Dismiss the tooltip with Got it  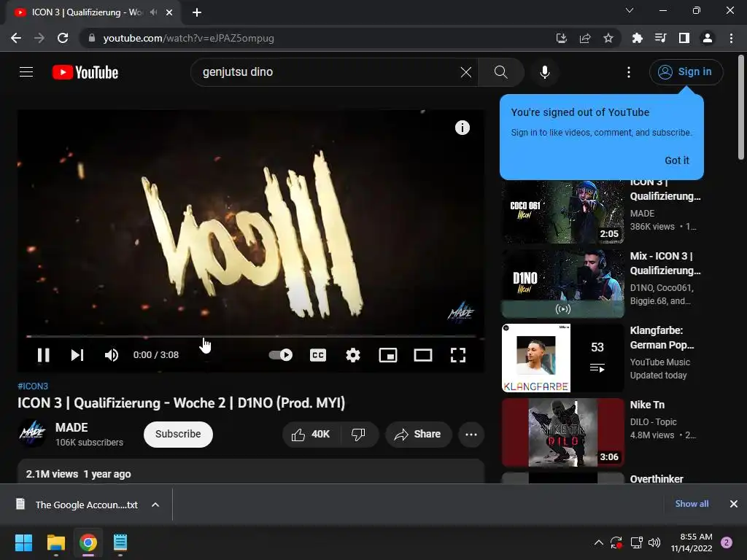click(x=676, y=160)
